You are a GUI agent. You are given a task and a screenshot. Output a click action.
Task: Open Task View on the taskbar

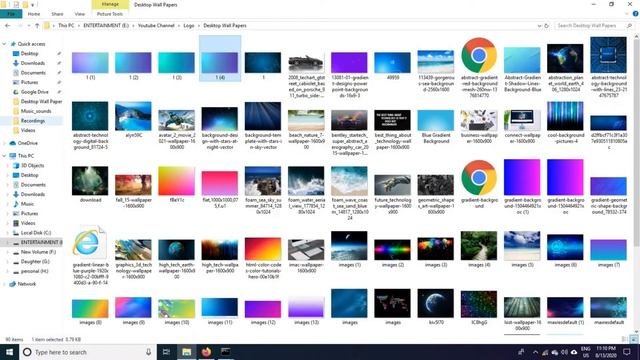pos(166,352)
